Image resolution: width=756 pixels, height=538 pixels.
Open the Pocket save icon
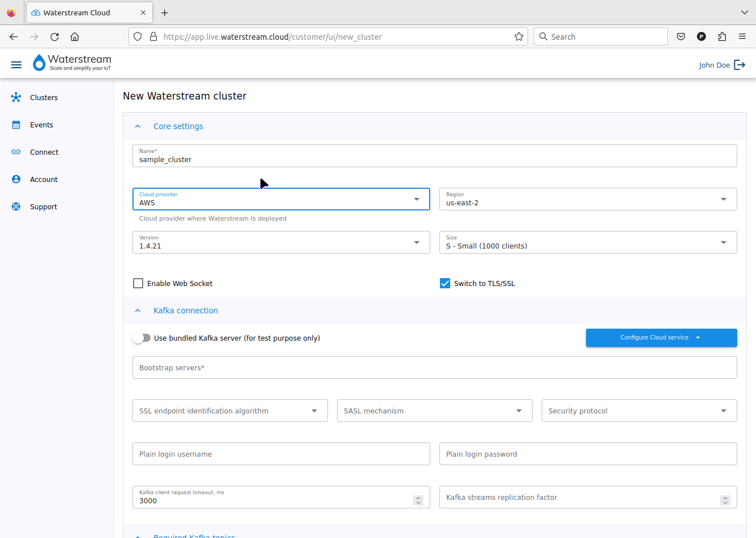(x=681, y=36)
